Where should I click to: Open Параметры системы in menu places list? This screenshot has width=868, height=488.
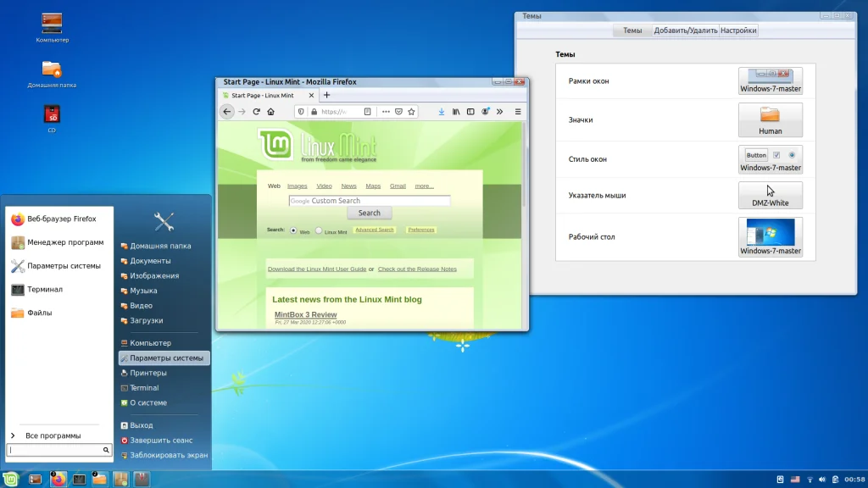pos(165,358)
